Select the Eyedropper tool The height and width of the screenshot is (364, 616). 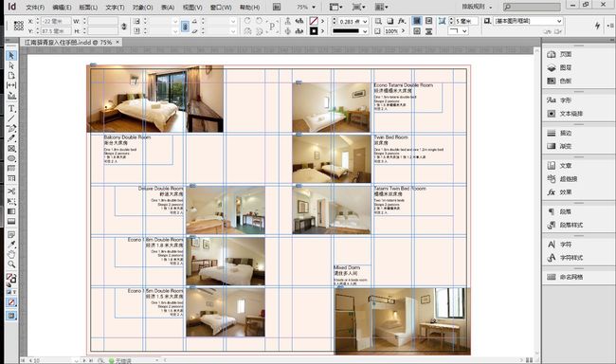11,245
